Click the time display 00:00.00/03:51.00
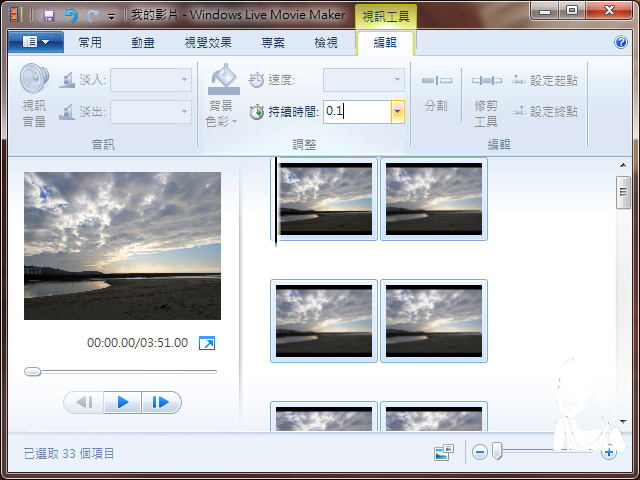 [138, 342]
